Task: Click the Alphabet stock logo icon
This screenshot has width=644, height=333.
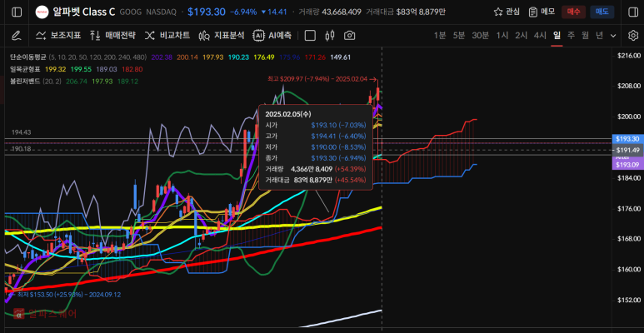Action: [41, 12]
